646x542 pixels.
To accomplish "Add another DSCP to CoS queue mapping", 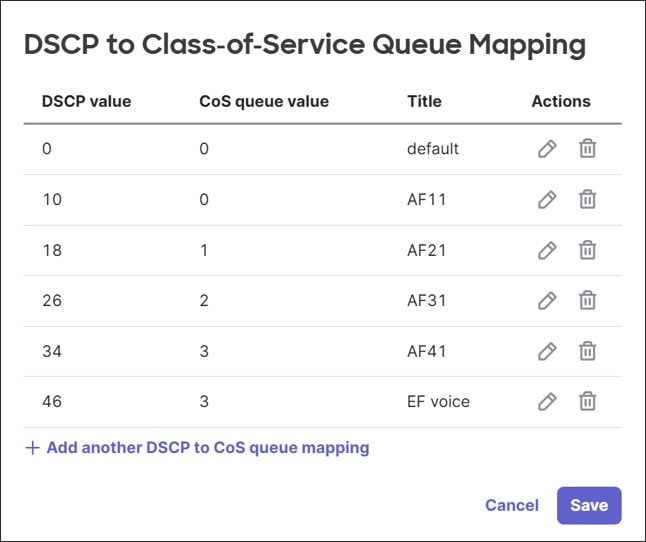I will [x=207, y=448].
